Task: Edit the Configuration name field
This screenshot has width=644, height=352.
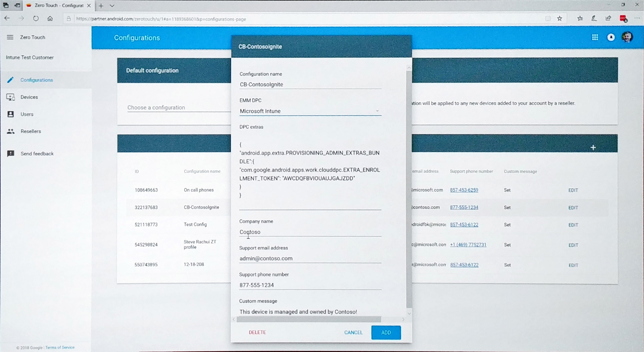Action: pyautogui.click(x=310, y=84)
